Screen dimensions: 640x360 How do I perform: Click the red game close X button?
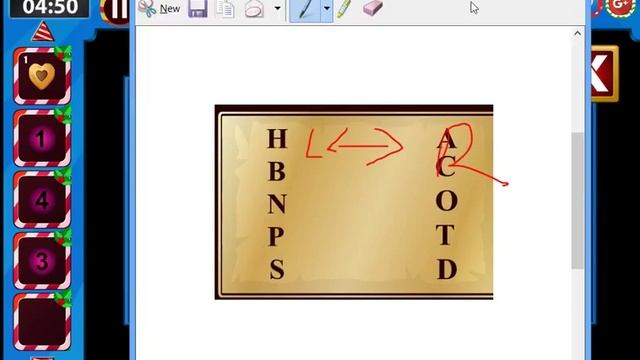(x=604, y=74)
